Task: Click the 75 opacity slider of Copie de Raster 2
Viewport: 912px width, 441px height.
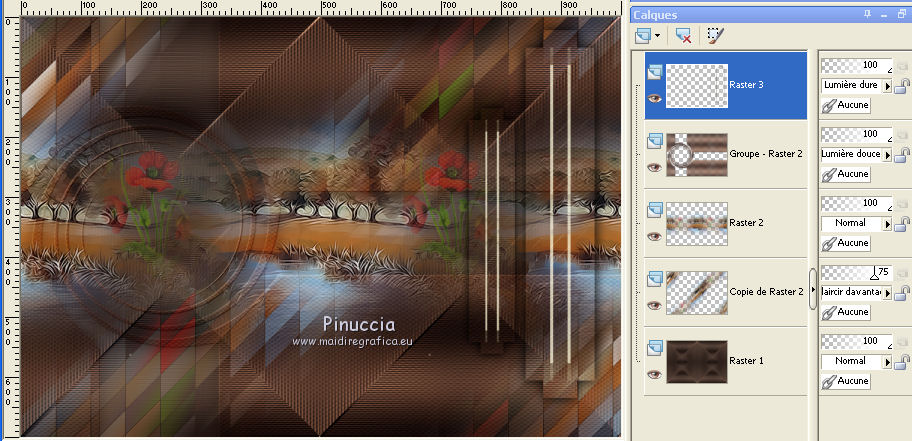Action: 857,272
